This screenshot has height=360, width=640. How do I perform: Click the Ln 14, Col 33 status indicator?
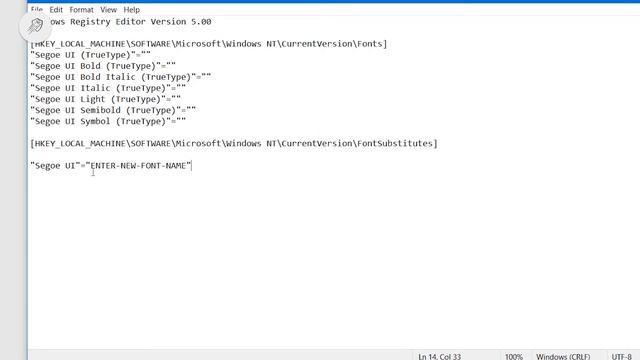tap(439, 356)
